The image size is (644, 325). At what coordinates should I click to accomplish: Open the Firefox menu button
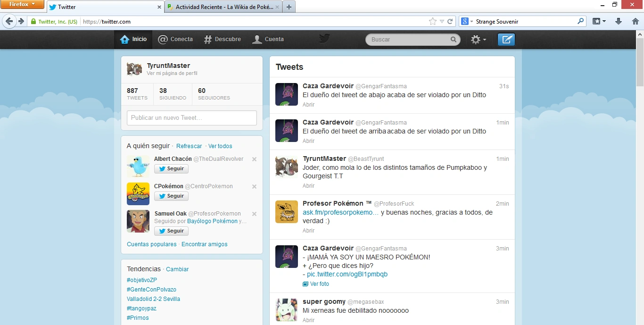22,4
